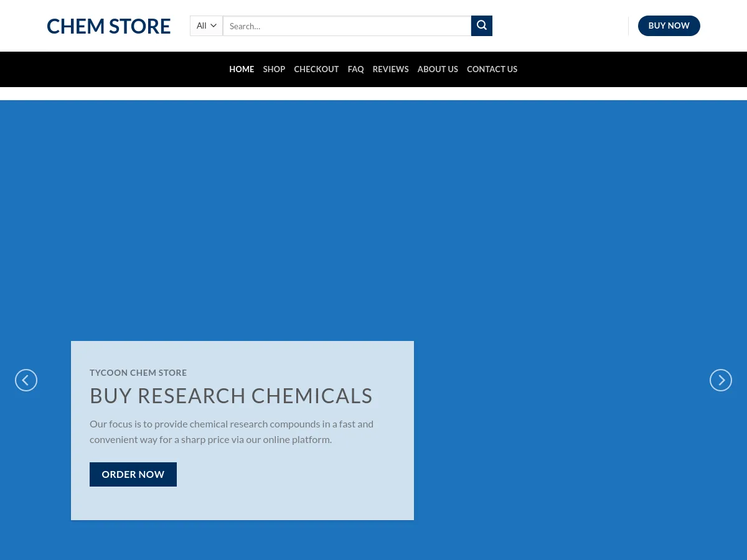Click the CHEM STORE logo
Viewport: 747px width, 560px height.
[108, 26]
